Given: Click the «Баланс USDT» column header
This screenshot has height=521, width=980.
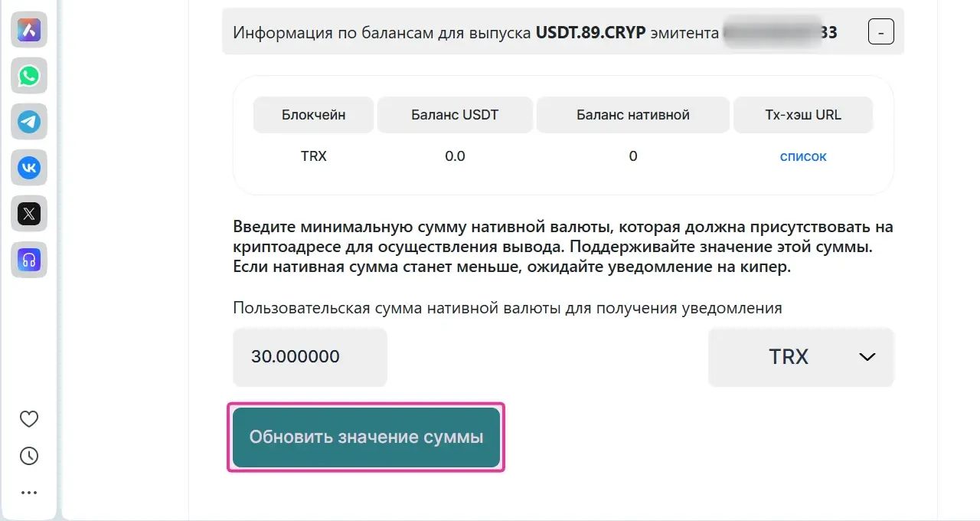Looking at the screenshot, I should click(455, 115).
